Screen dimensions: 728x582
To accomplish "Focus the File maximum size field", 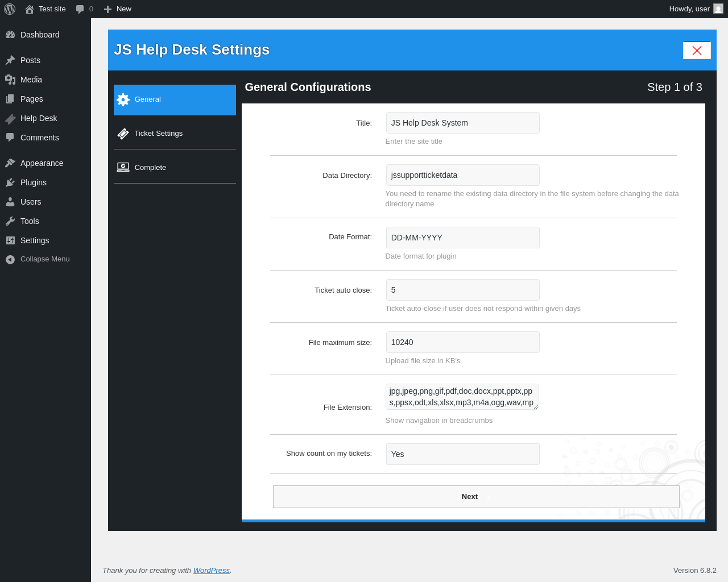I will coord(462,342).
